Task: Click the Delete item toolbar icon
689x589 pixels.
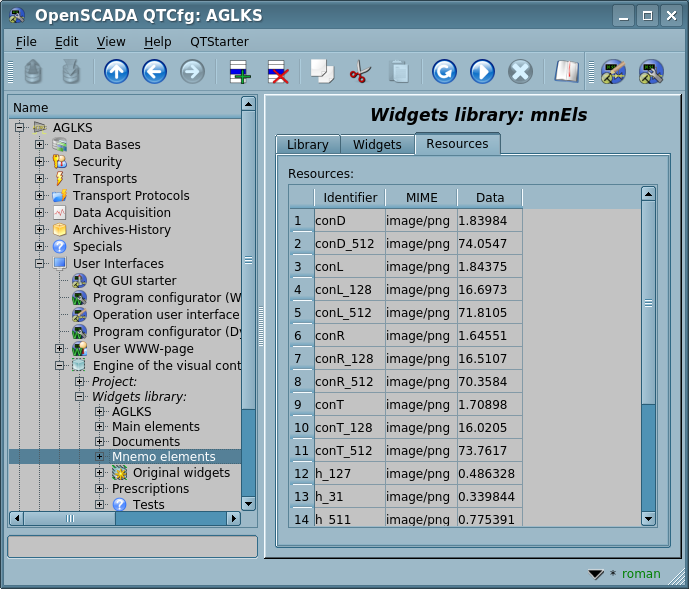Action: (277, 72)
